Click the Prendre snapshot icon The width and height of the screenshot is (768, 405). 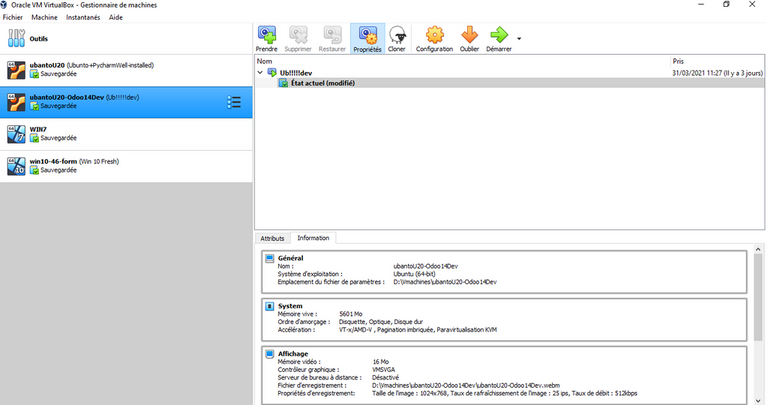[267, 39]
